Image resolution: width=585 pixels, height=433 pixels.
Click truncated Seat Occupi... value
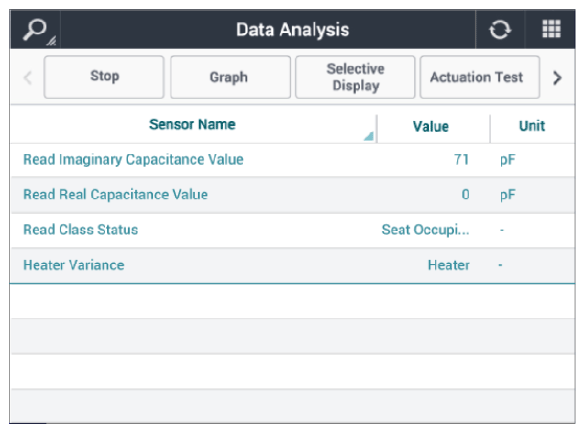tap(425, 230)
